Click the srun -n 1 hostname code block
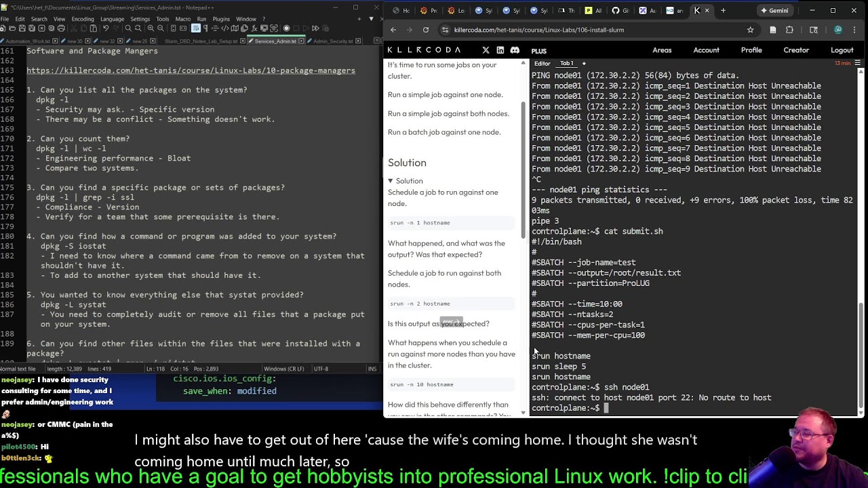868x488 pixels. (452, 223)
